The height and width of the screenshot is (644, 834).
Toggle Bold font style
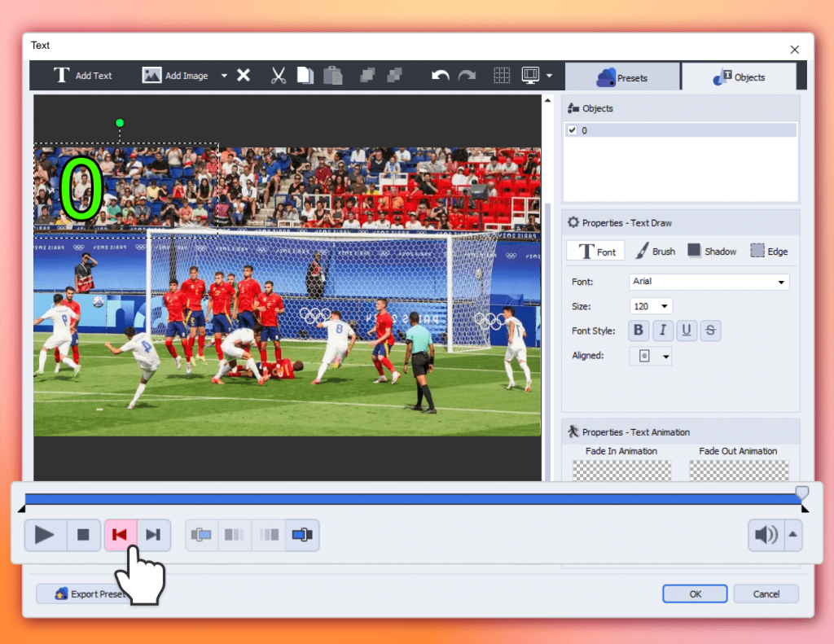(x=639, y=331)
